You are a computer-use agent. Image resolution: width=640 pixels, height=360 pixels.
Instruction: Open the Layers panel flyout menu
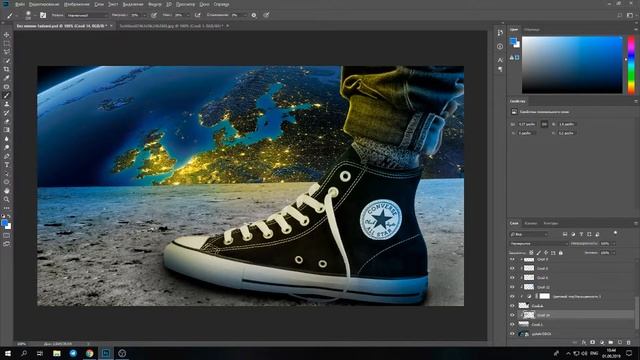tap(636, 223)
